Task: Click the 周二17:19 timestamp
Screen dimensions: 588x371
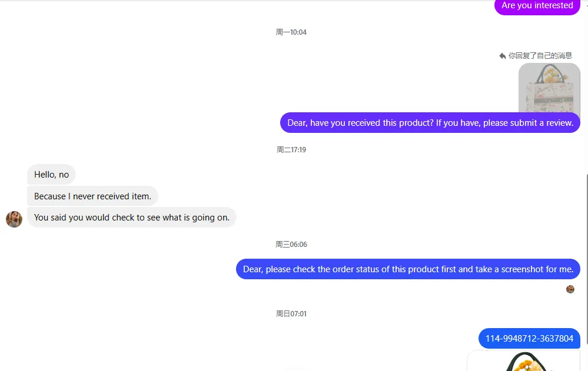Action: tap(291, 150)
